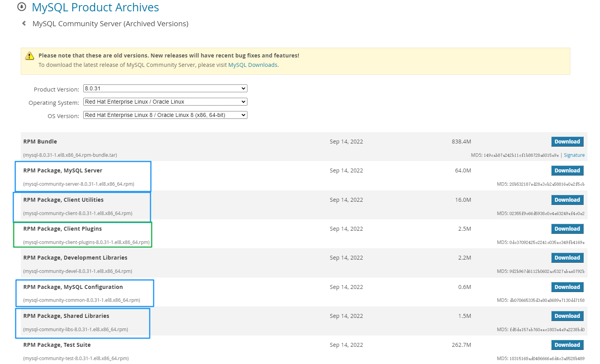Click the 'RPM Package, Shared Libraries' title
The image size is (600, 364).
click(66, 316)
